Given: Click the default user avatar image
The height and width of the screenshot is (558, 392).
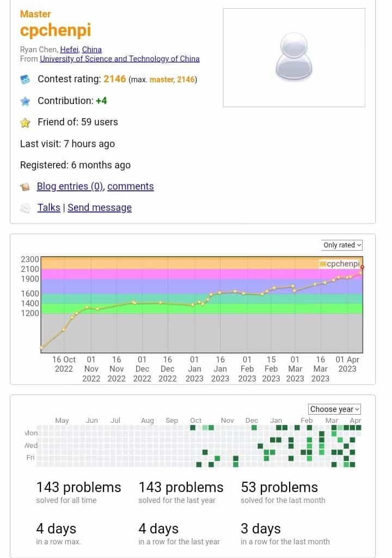Looking at the screenshot, I should (294, 57).
